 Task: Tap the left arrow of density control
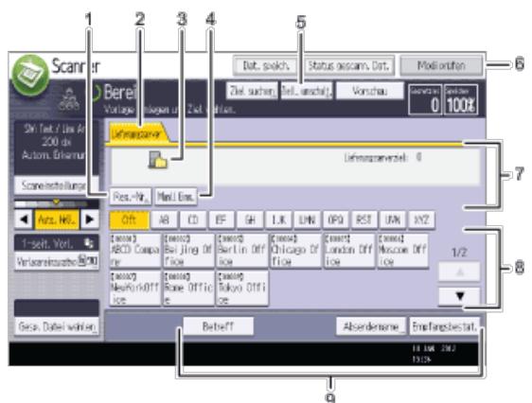pos(24,219)
